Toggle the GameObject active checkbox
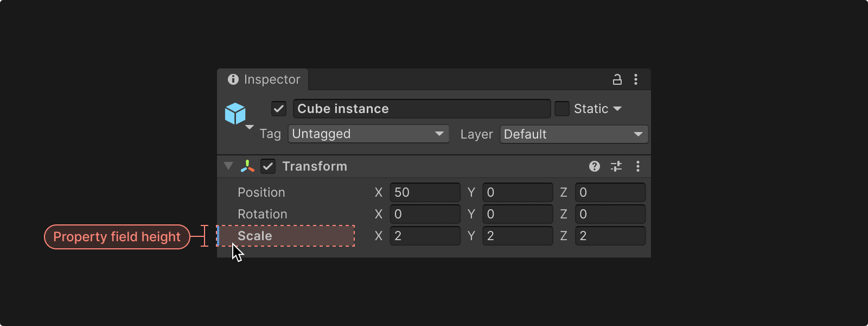 (279, 109)
